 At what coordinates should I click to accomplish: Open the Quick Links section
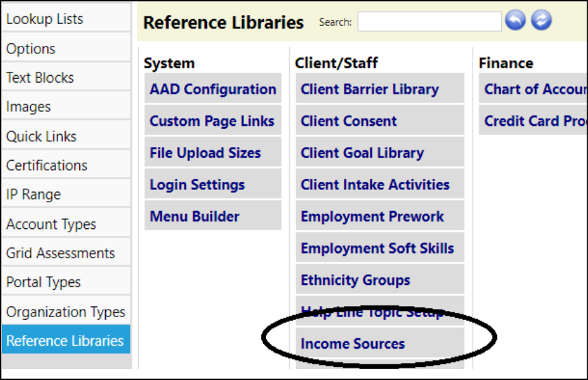[x=66, y=137]
